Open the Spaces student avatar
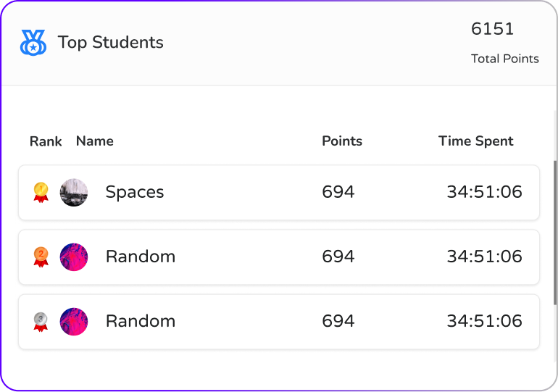 pos(74,193)
